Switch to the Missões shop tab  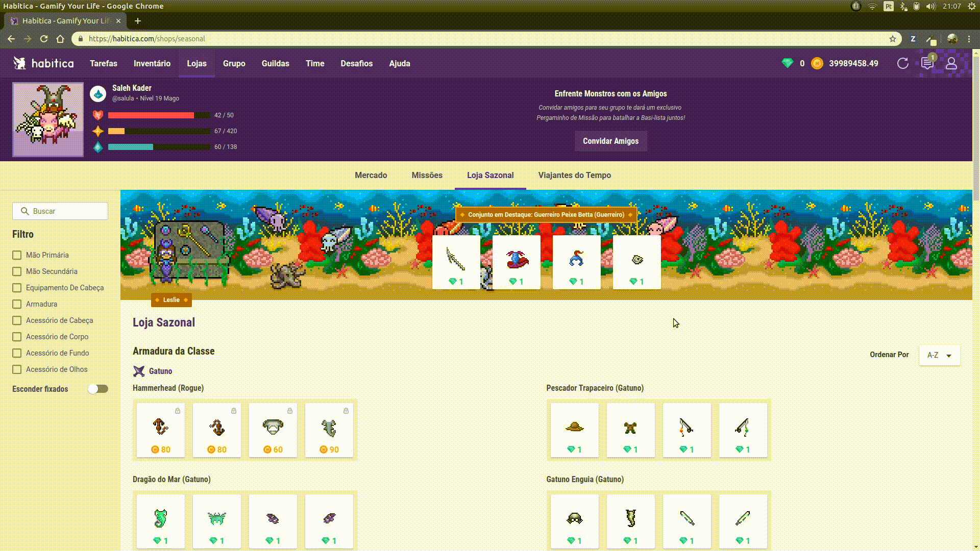click(x=427, y=175)
